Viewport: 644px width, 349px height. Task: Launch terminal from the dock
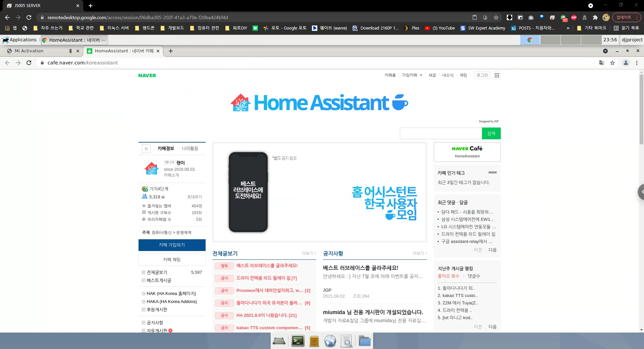(298, 341)
